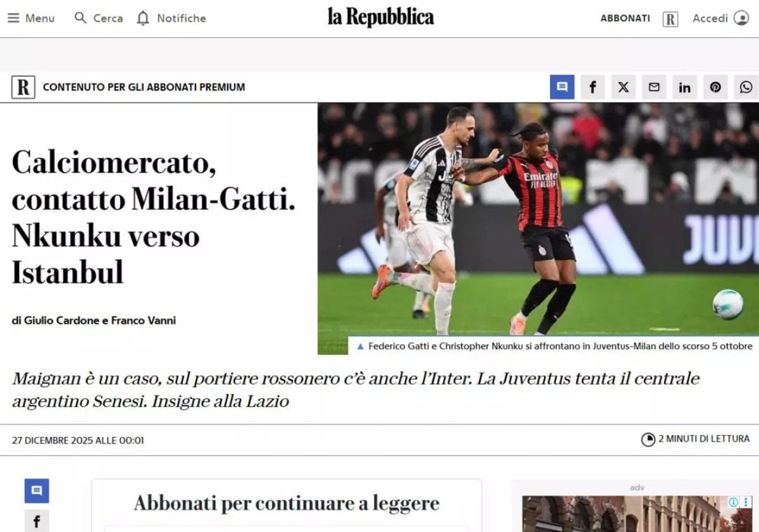Go to the la Repubblica homepage logo
The image size is (759, 532).
(381, 17)
